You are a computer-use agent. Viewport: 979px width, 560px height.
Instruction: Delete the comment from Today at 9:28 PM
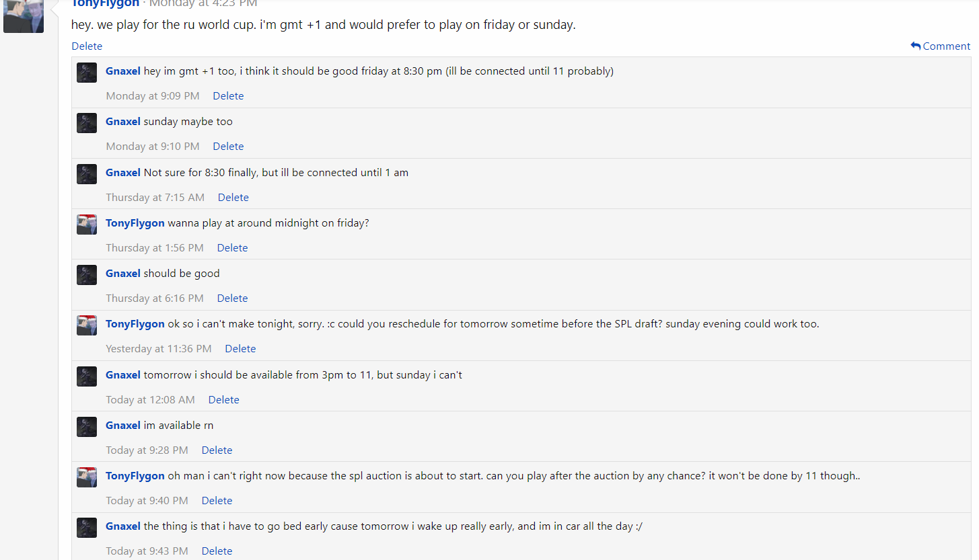pyautogui.click(x=217, y=450)
